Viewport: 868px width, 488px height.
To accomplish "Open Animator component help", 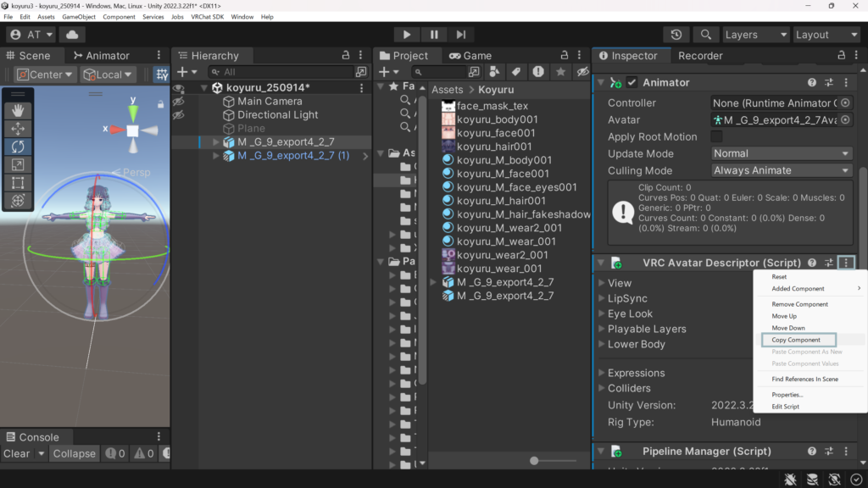I will [x=811, y=82].
